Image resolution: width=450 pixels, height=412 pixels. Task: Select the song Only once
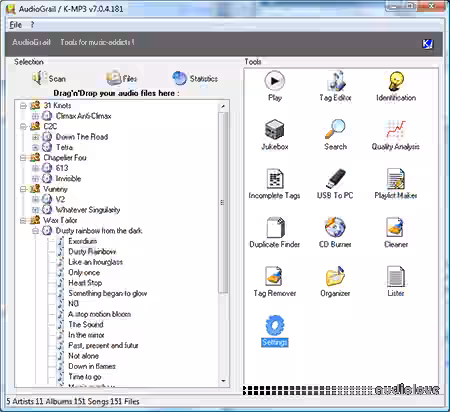point(84,272)
